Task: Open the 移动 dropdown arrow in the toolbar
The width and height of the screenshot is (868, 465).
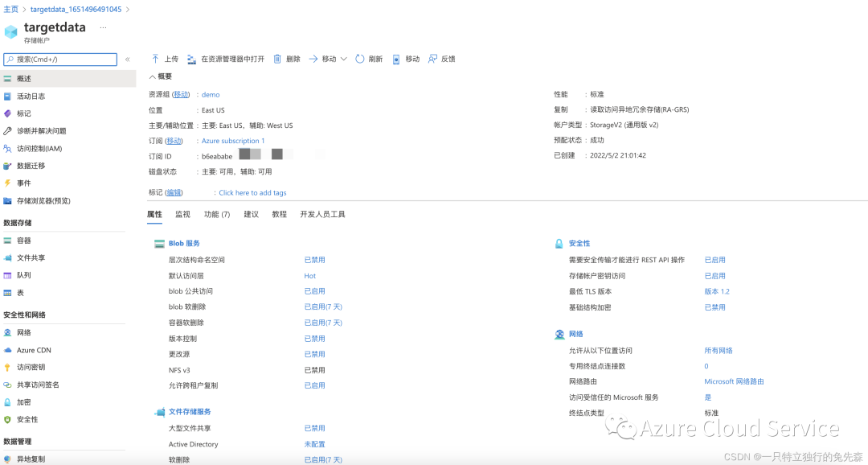Action: [344, 59]
